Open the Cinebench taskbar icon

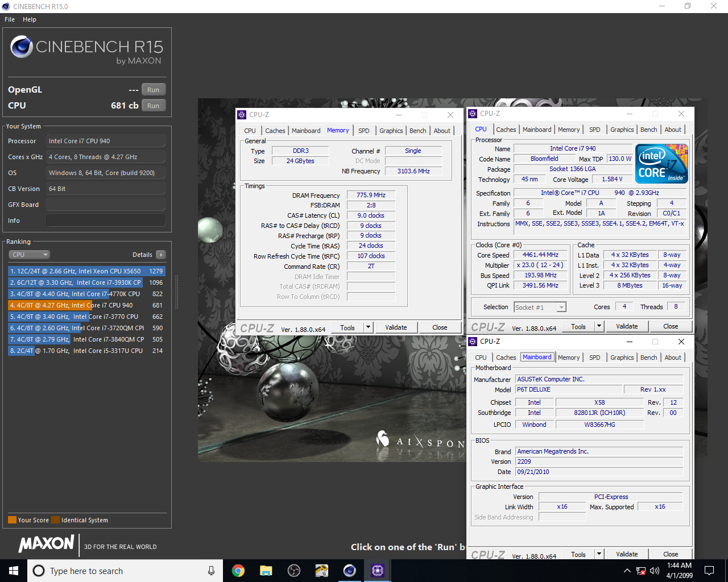point(349,571)
